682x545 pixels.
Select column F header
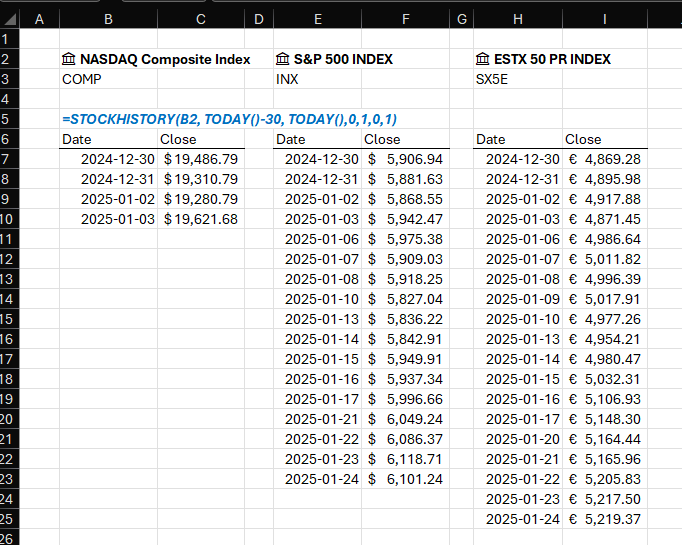point(405,19)
